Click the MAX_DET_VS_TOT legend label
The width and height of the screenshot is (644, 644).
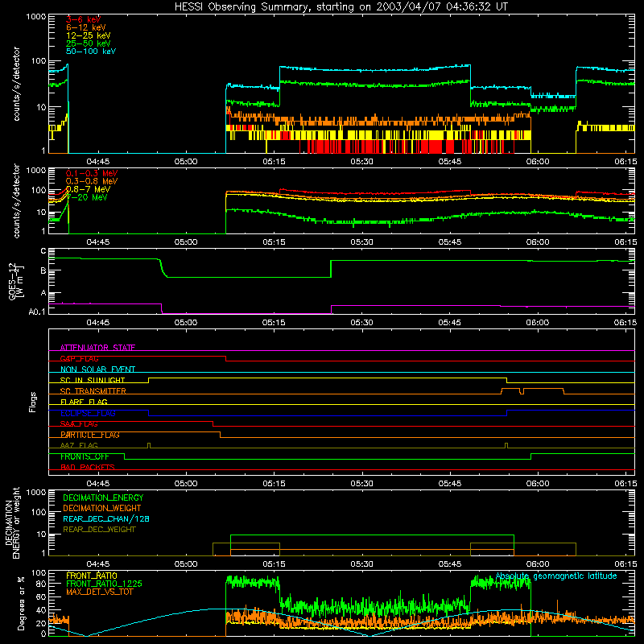[99, 592]
